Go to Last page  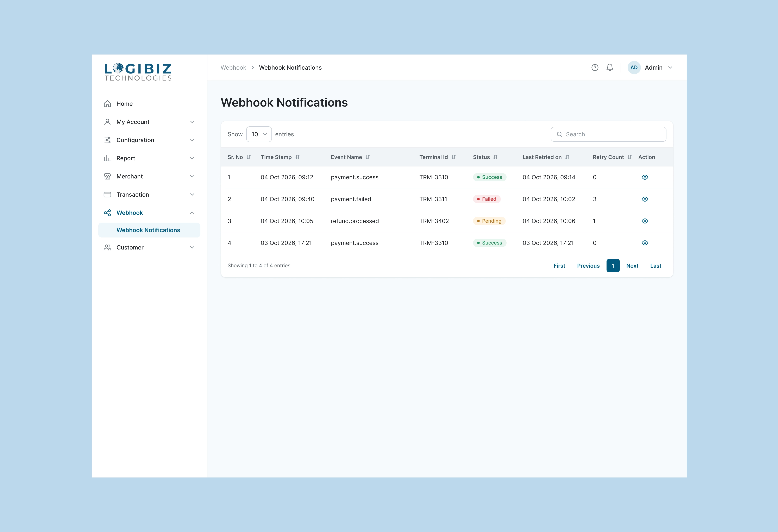coord(655,266)
